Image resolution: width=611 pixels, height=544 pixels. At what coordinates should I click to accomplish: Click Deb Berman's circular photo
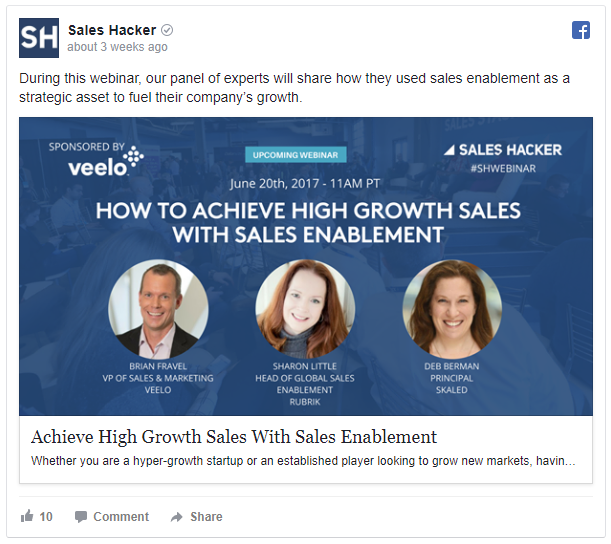(452, 309)
